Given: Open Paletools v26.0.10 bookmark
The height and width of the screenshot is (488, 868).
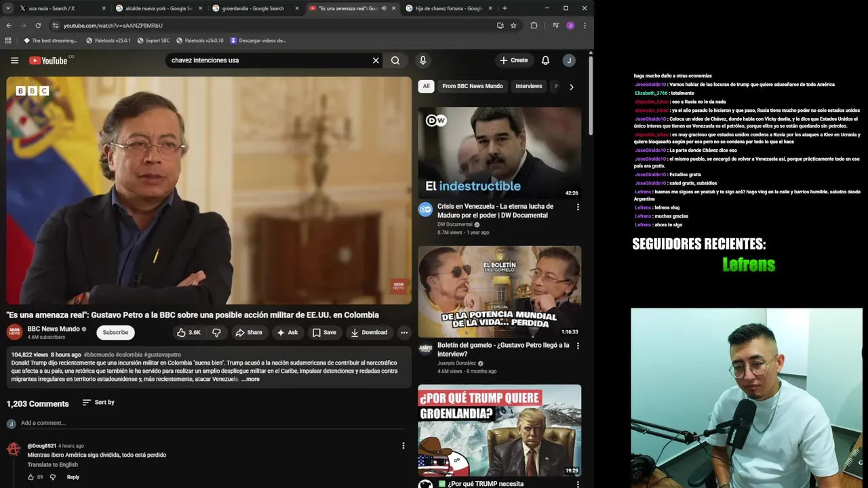Looking at the screenshot, I should pyautogui.click(x=199, y=40).
